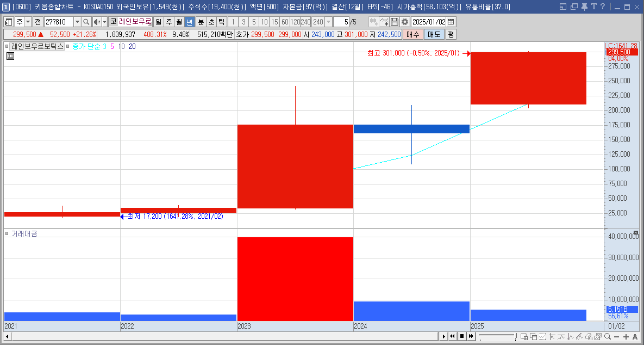Click the T font size icon in title bar
Viewport: 644px width, 345px height.
[593, 7]
